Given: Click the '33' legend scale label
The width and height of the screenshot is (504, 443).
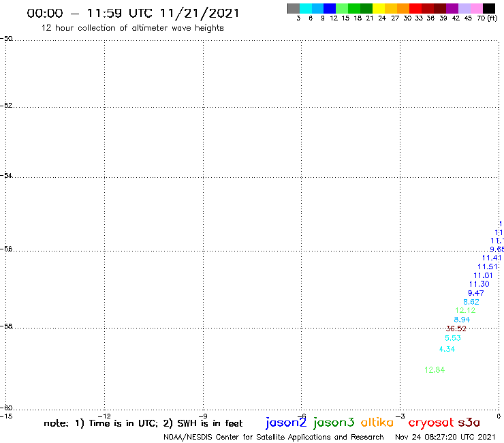Looking at the screenshot, I should (x=418, y=18).
